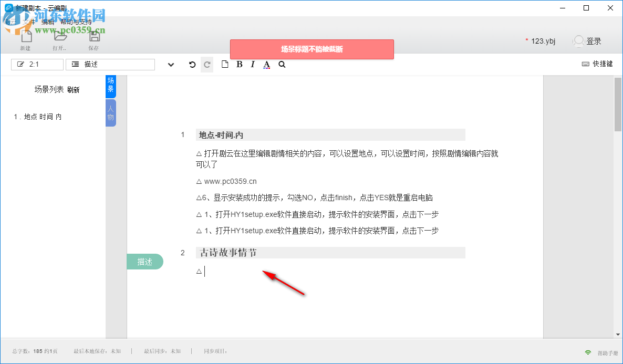The width and height of the screenshot is (623, 364).
Task: Switch to the 人物 sidebar tab
Action: (x=110, y=112)
